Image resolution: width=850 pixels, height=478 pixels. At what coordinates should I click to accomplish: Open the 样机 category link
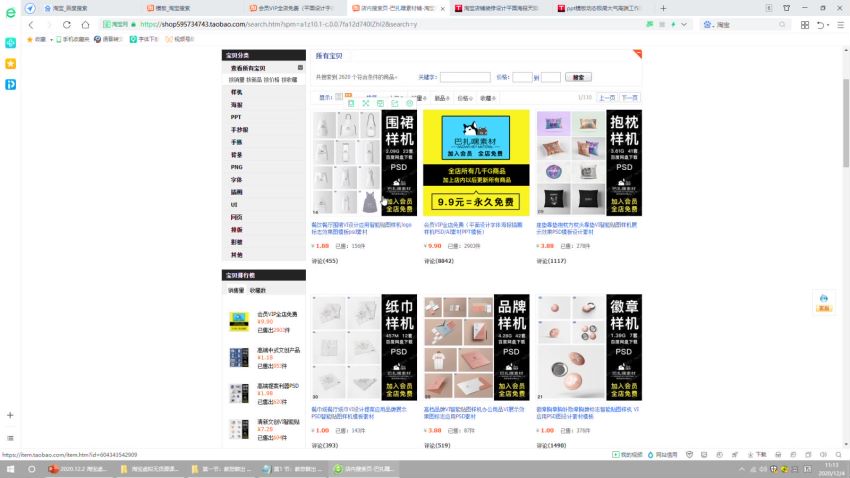(236, 92)
